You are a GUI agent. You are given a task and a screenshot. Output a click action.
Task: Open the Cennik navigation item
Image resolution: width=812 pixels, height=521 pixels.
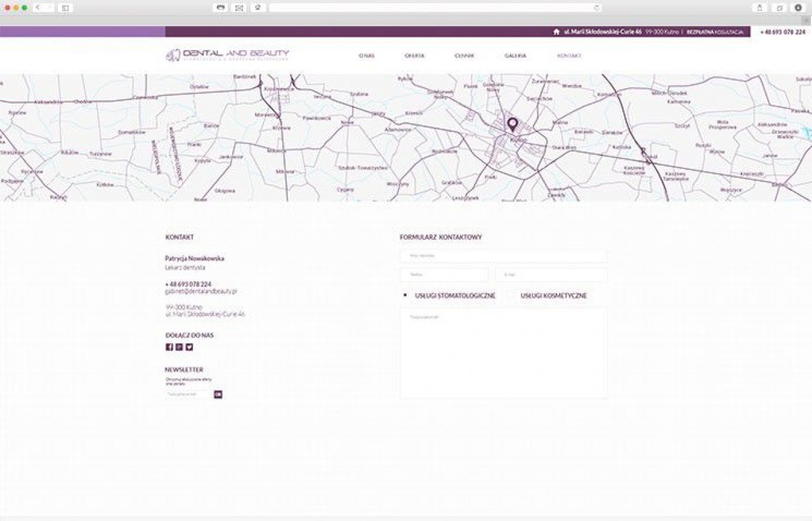click(x=464, y=56)
